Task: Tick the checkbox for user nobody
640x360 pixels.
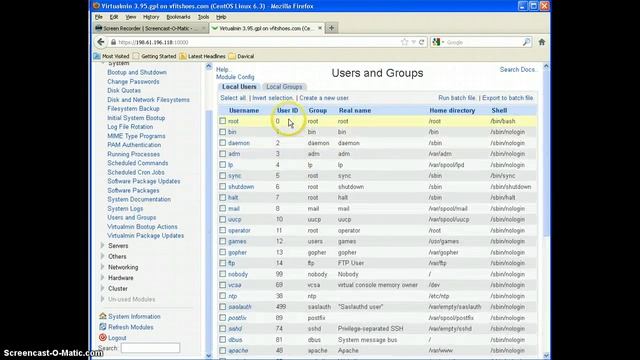Action: coord(222,274)
